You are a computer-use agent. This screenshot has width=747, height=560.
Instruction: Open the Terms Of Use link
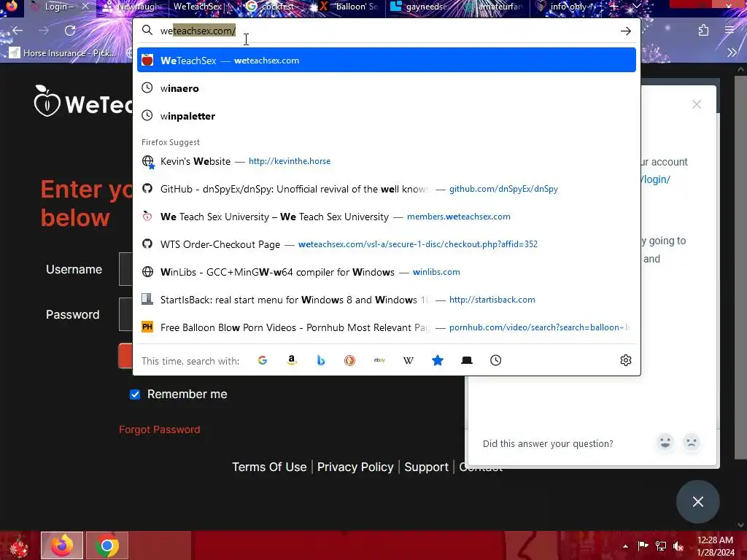click(x=269, y=467)
